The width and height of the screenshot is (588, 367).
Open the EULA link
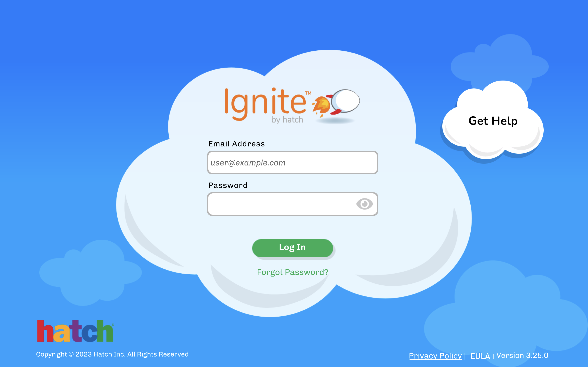coord(480,356)
